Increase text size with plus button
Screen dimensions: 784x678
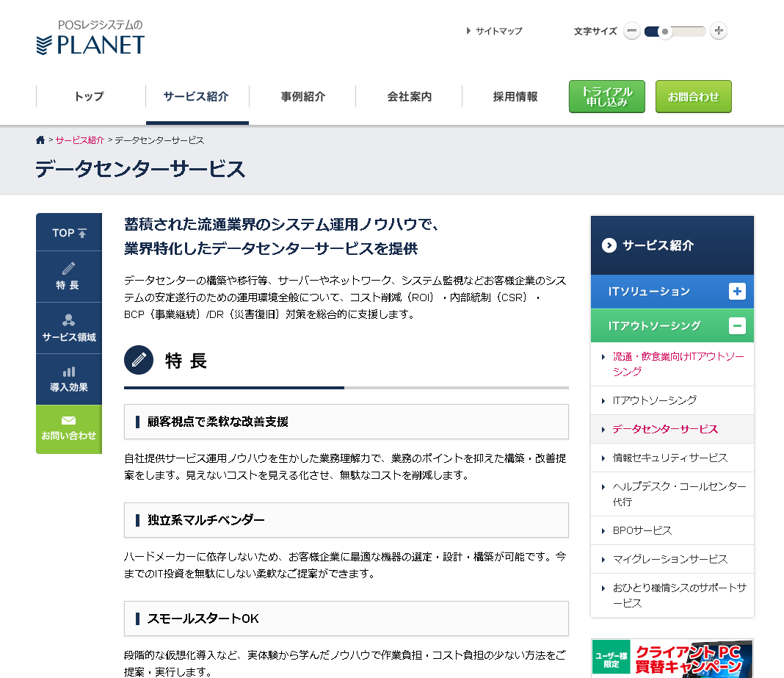[719, 31]
